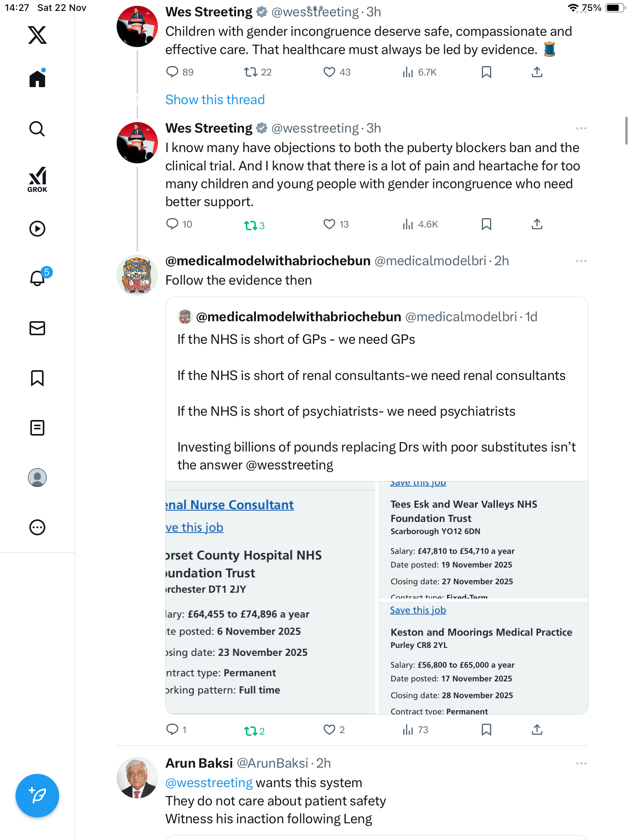The image size is (630, 840).
Task: Open the job listings image in quoted tweet
Action: [x=376, y=597]
